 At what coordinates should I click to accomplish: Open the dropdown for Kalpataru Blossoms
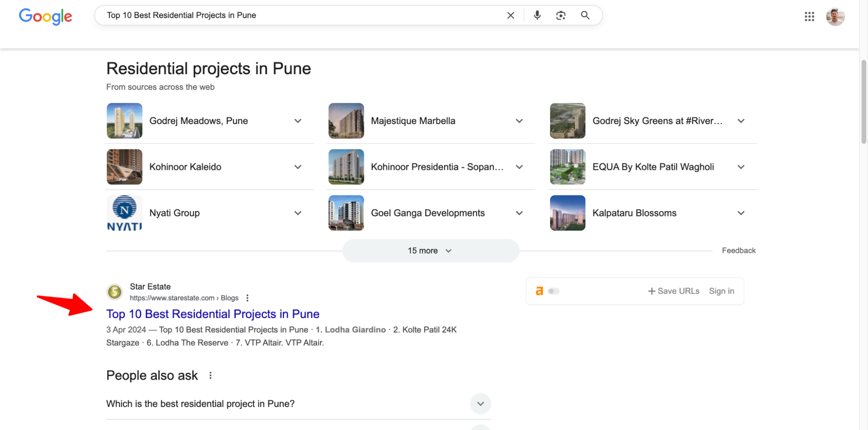click(x=741, y=213)
